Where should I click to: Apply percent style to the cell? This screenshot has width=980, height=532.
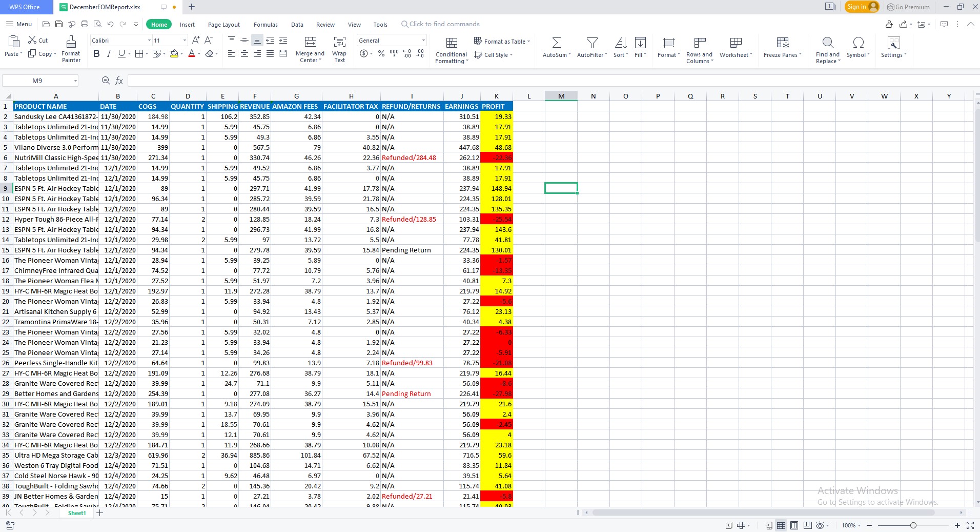381,53
